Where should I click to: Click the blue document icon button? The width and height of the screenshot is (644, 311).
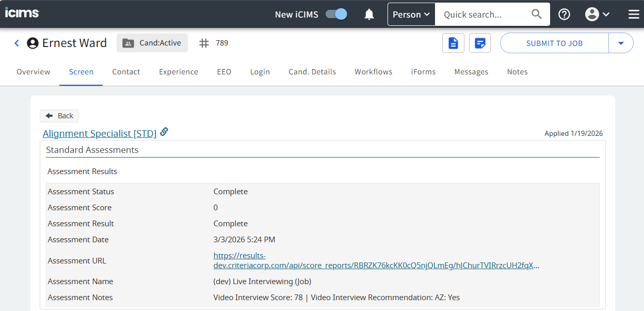pos(453,43)
